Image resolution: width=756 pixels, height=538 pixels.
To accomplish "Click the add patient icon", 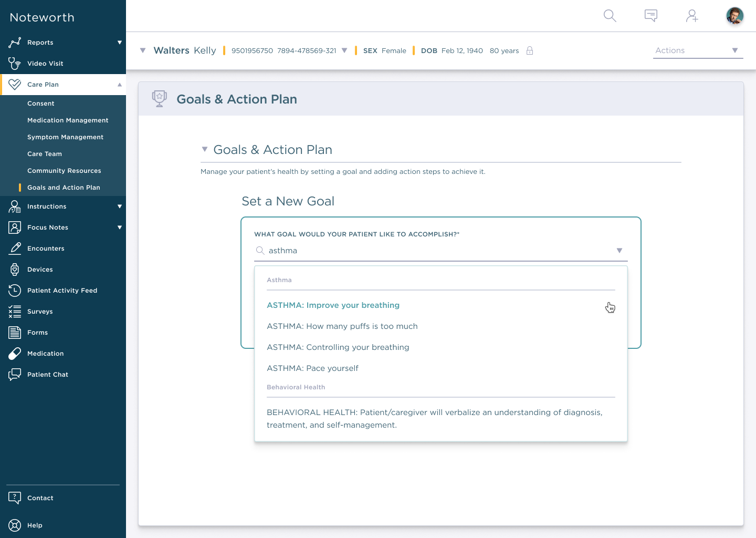I will point(692,16).
